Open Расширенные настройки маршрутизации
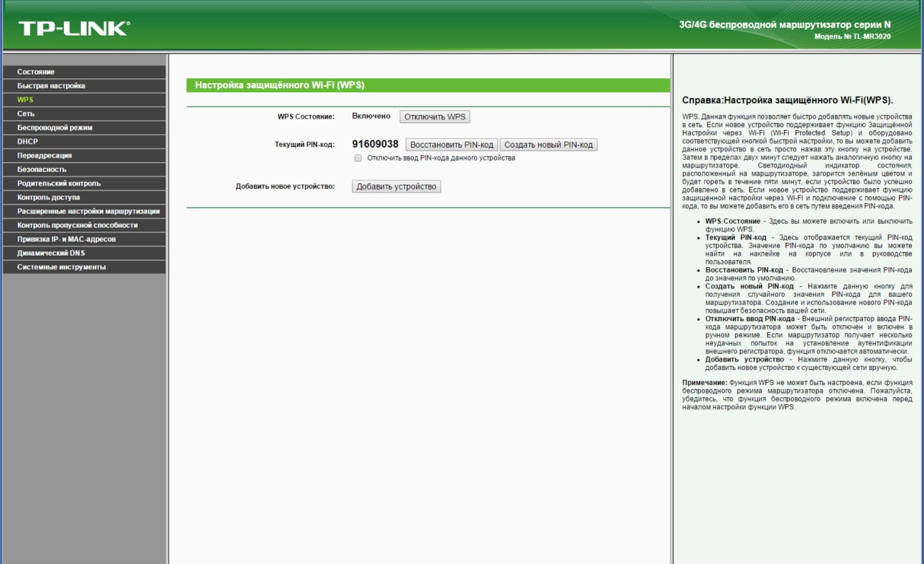Screen dimensions: 924x564 point(88,211)
